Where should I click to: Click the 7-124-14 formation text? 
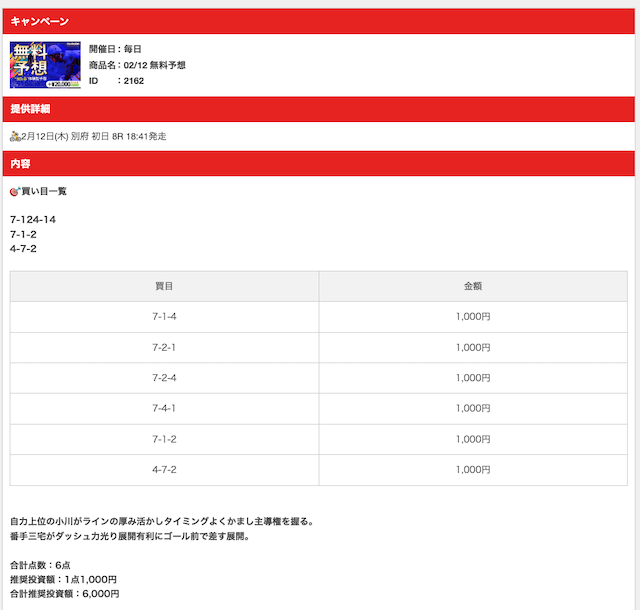[33, 219]
